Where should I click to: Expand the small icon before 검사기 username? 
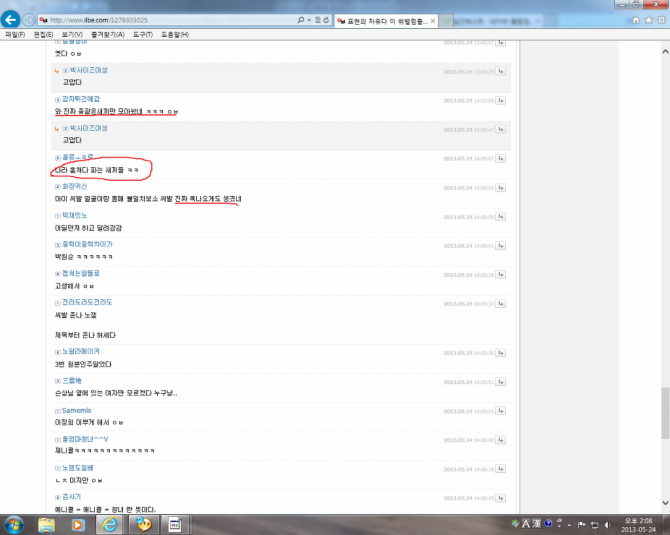pos(58,497)
